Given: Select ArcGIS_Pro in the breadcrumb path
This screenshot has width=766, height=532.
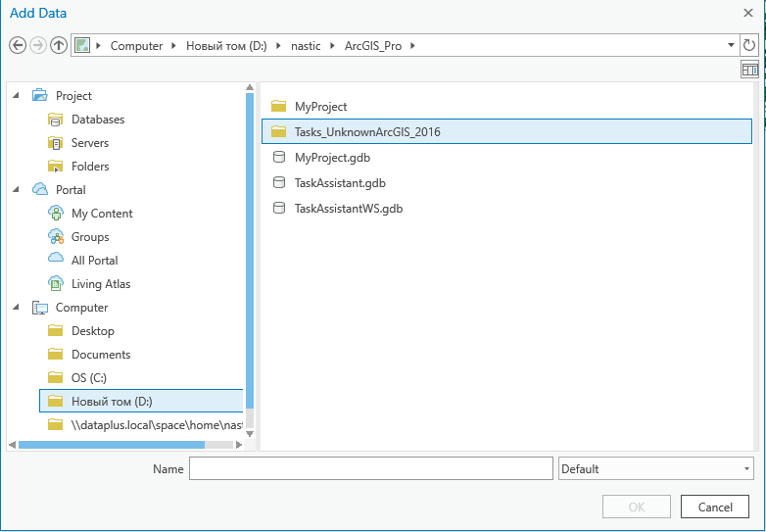Looking at the screenshot, I should pos(373,46).
